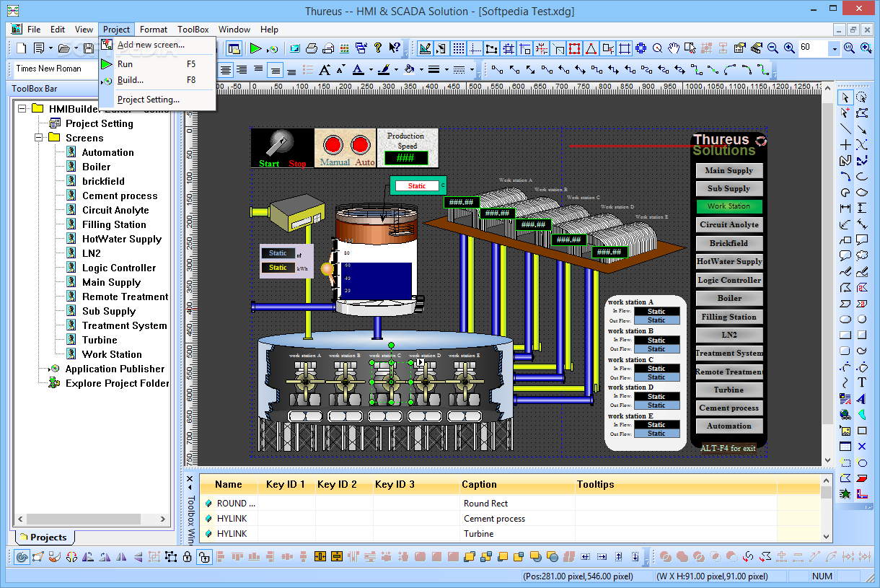Open the zoom percentage dropdown
The width and height of the screenshot is (880, 588).
point(834,48)
